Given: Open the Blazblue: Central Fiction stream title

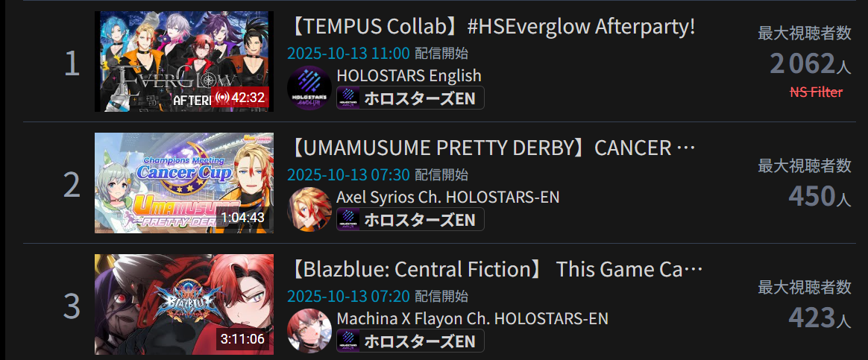Looking at the screenshot, I should [x=495, y=270].
